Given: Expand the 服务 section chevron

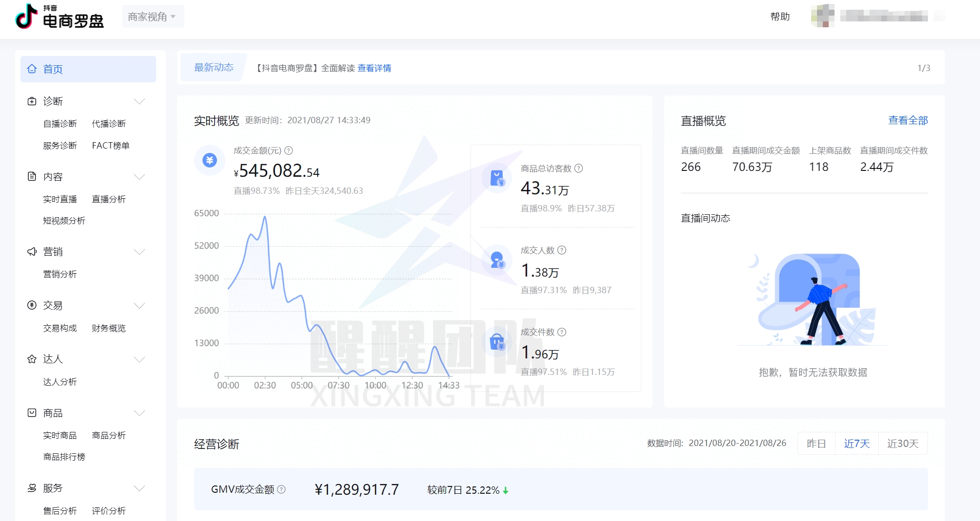Looking at the screenshot, I should [x=140, y=488].
